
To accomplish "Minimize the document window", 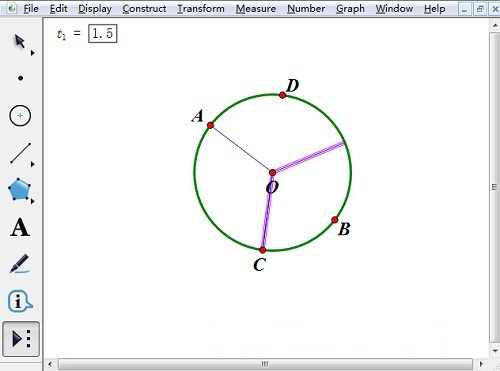I will pos(464,9).
